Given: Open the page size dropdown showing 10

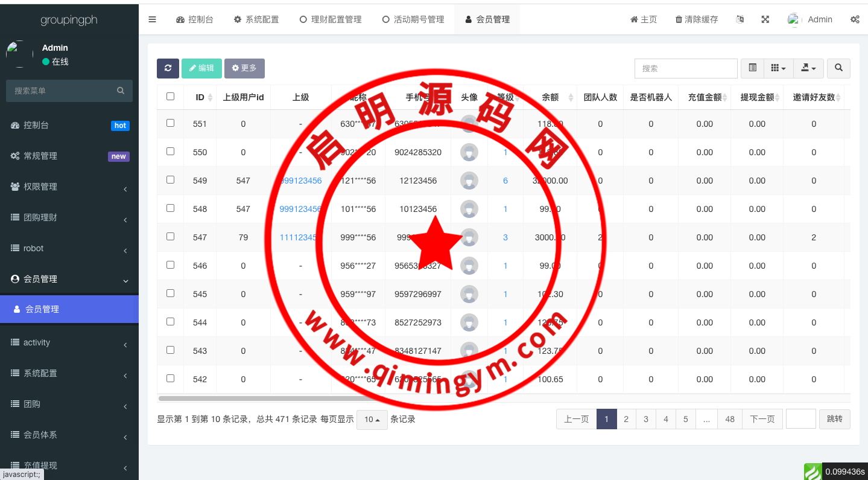Looking at the screenshot, I should 372,420.
